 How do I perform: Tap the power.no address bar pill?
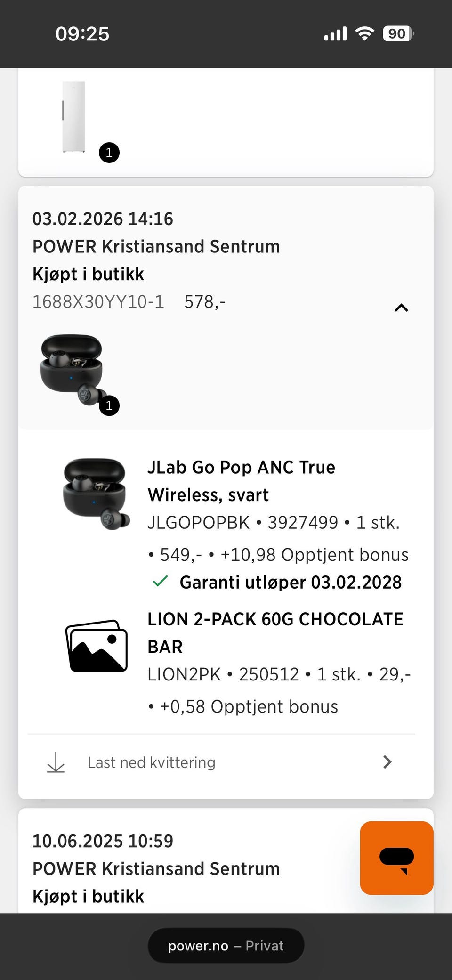[x=226, y=946]
